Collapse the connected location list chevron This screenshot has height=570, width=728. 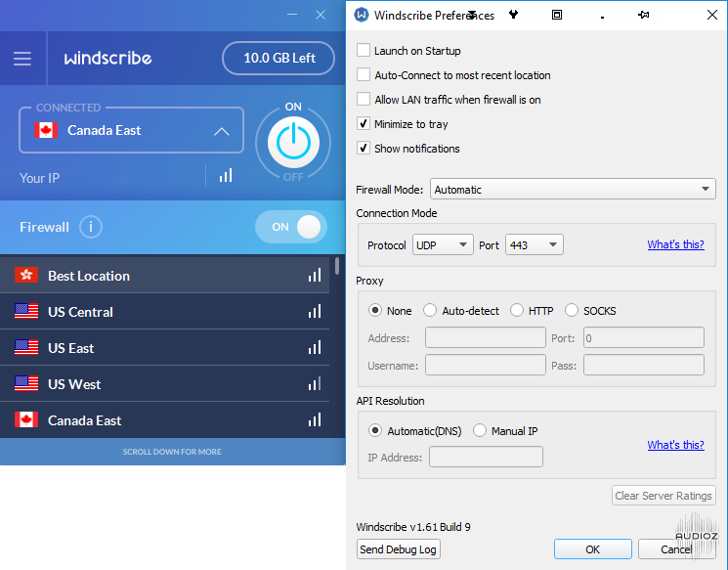tap(222, 131)
